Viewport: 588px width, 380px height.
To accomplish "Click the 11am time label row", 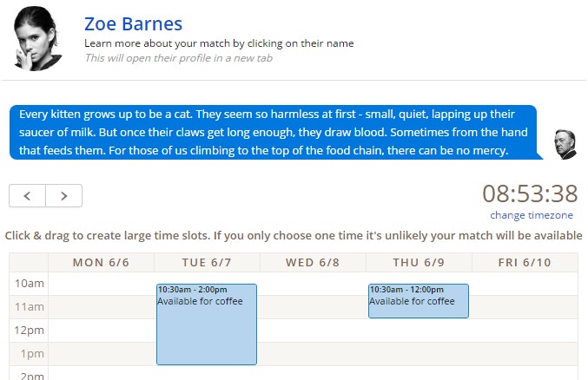I will [x=28, y=307].
